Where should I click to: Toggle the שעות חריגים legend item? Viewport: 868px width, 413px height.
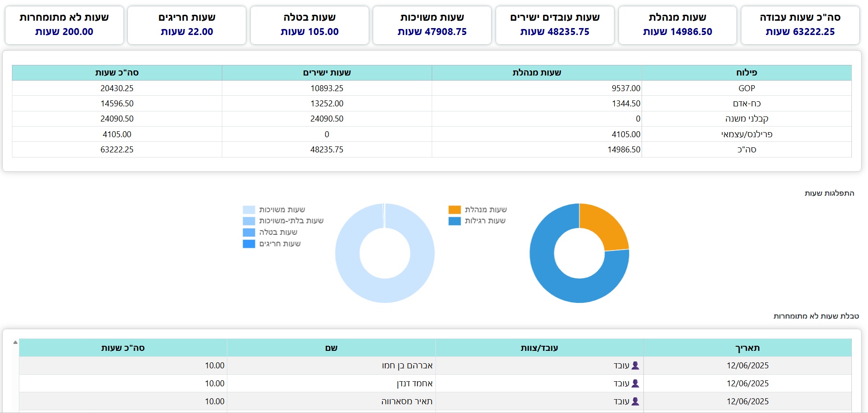tap(272, 244)
